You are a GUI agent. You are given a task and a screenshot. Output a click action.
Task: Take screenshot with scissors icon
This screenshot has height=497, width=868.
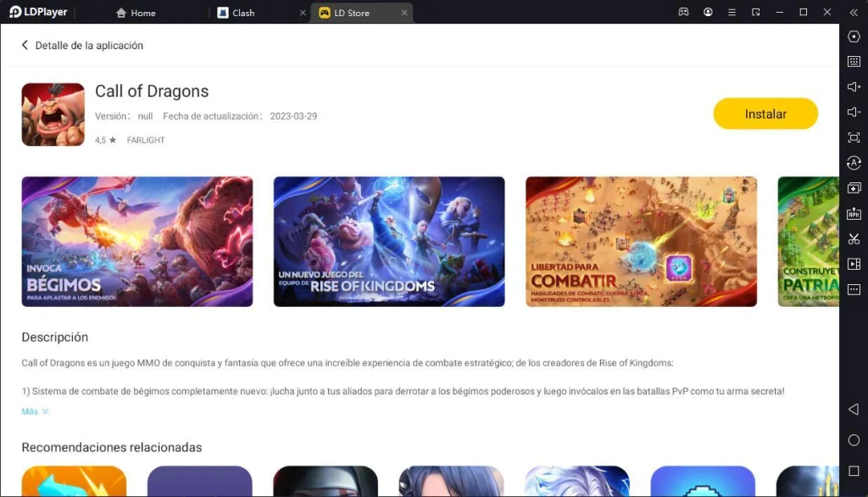coord(854,239)
